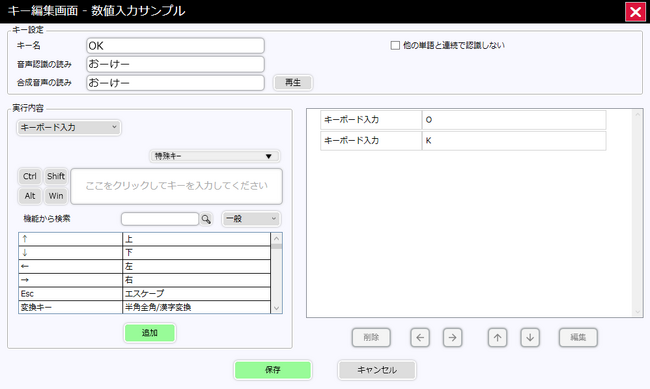This screenshot has height=389, width=650.
Task: Open the キーボード入力 action type dropdown
Action: tap(69, 127)
